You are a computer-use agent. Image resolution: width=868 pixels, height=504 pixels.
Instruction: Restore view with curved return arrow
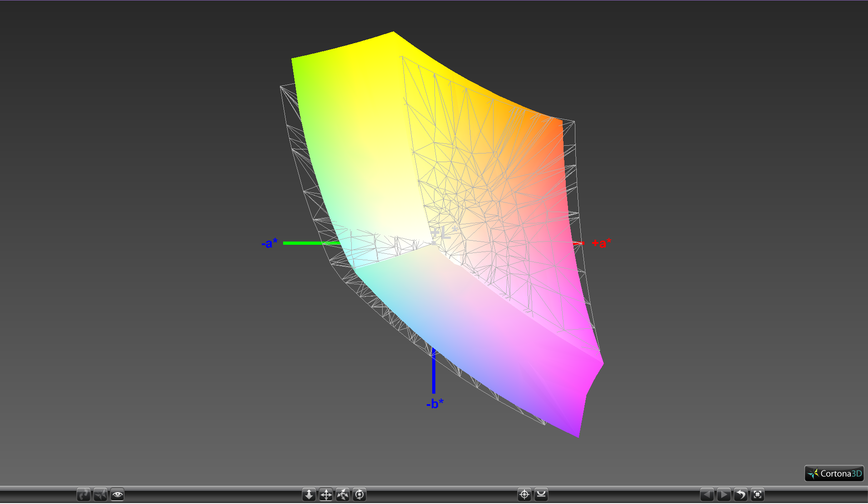click(x=741, y=494)
